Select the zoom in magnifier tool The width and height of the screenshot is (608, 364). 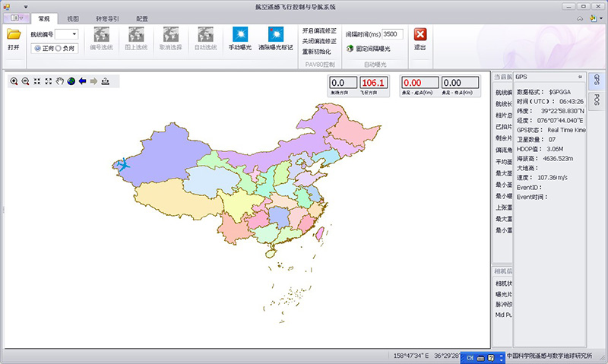point(14,81)
